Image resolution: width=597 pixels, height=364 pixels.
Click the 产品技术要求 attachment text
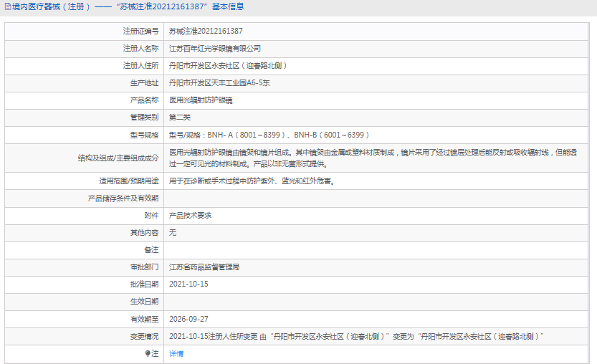click(x=190, y=215)
